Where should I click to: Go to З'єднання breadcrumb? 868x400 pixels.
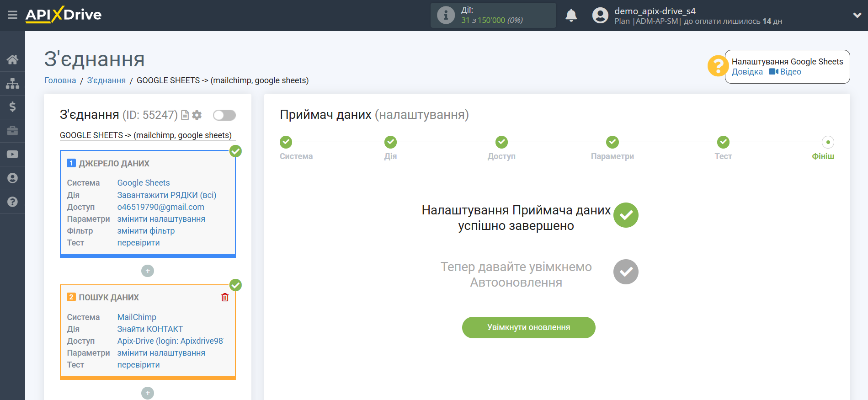(x=106, y=80)
